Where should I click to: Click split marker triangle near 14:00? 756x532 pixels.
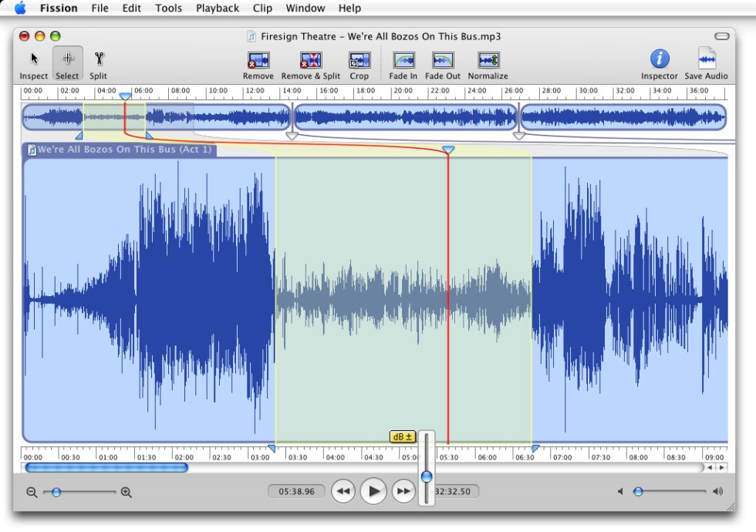(x=292, y=136)
